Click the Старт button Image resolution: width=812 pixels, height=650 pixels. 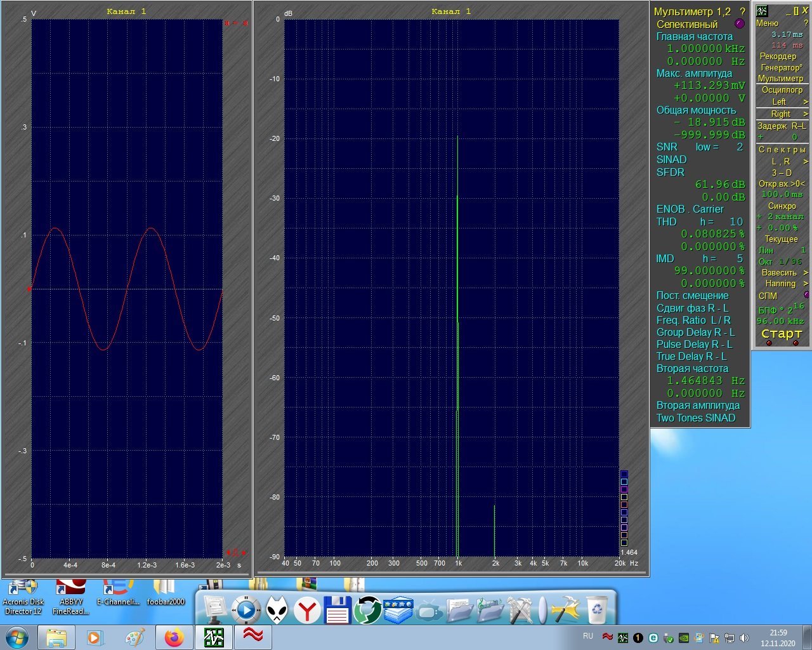pos(782,334)
